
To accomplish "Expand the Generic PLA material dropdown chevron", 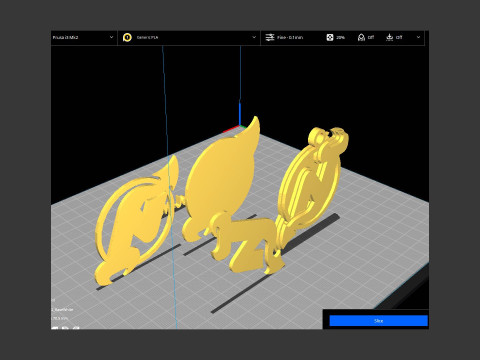I will 254,37.
